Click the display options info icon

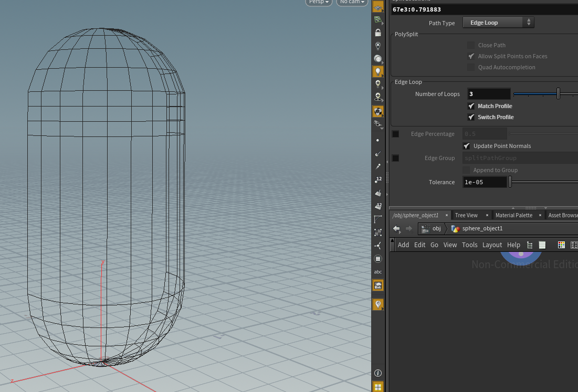coord(377,373)
